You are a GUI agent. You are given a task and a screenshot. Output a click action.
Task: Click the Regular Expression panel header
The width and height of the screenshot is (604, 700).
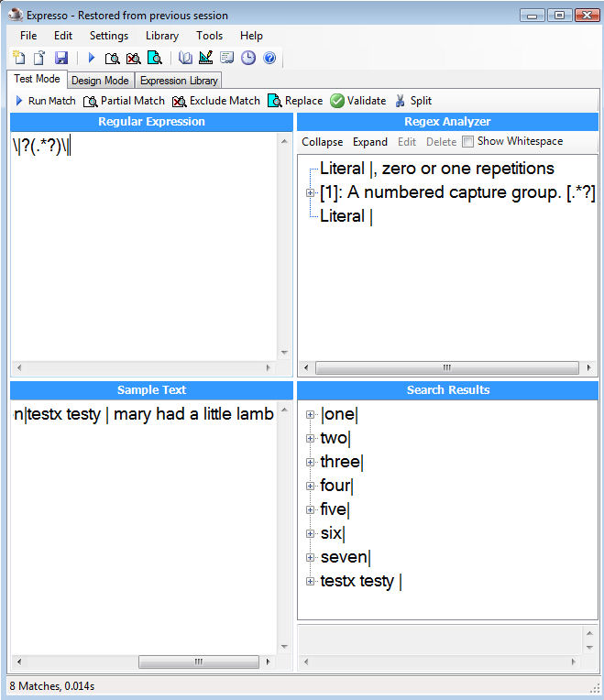tap(151, 122)
